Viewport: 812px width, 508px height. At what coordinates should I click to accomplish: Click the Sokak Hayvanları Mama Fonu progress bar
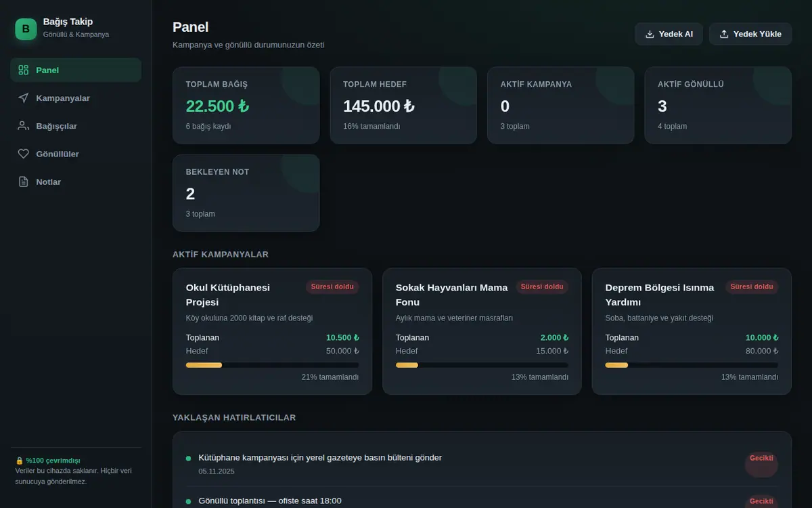(482, 365)
